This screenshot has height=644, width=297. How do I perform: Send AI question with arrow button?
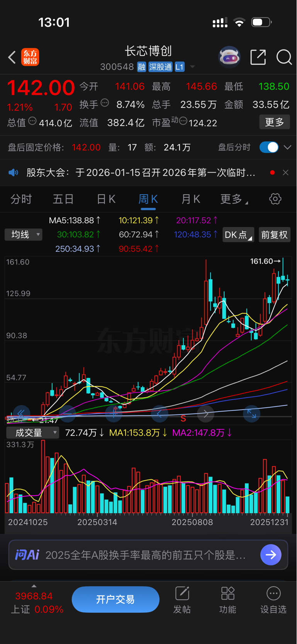tap(271, 555)
